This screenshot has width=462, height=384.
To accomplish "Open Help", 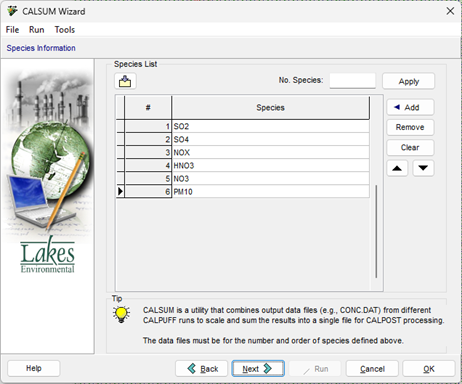I will pos(34,368).
